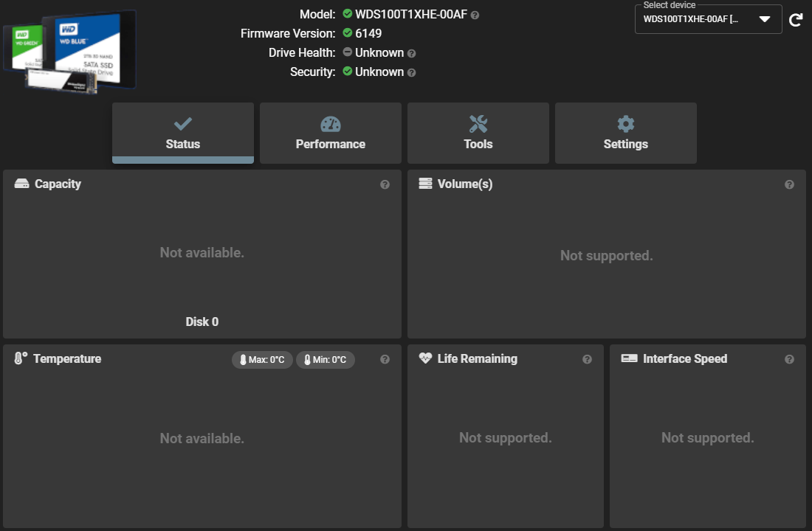Click help icon beside Security
The image size is (812, 531).
point(412,72)
